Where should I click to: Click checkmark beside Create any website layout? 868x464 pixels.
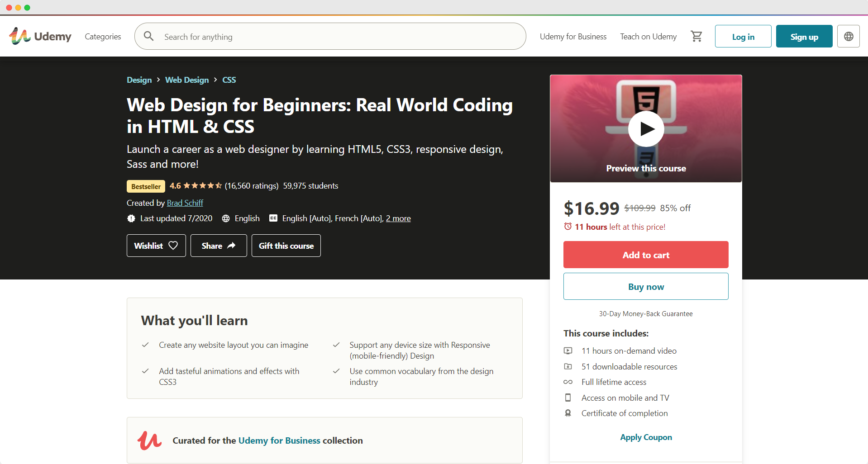coord(145,345)
